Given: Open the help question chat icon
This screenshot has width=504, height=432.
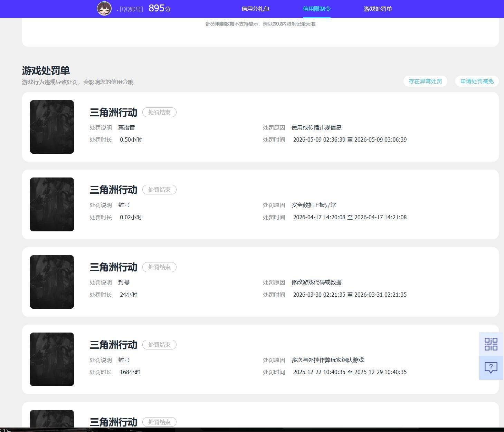Looking at the screenshot, I should 491,368.
